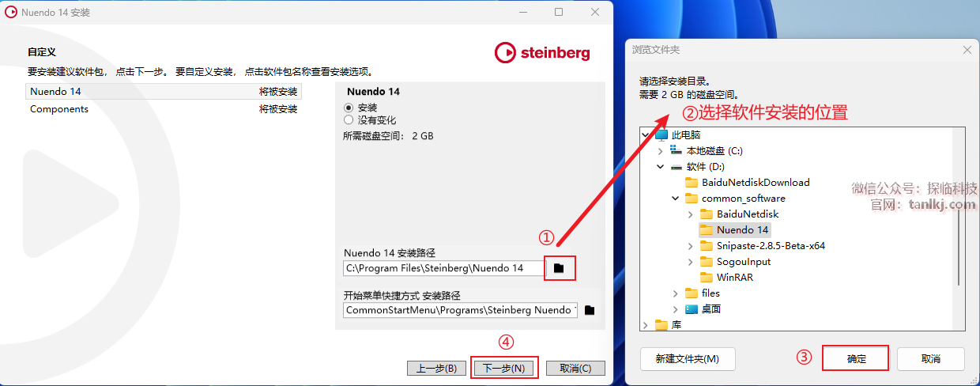Select Nuendo 14 package in list
The image size is (980, 386).
[164, 92]
